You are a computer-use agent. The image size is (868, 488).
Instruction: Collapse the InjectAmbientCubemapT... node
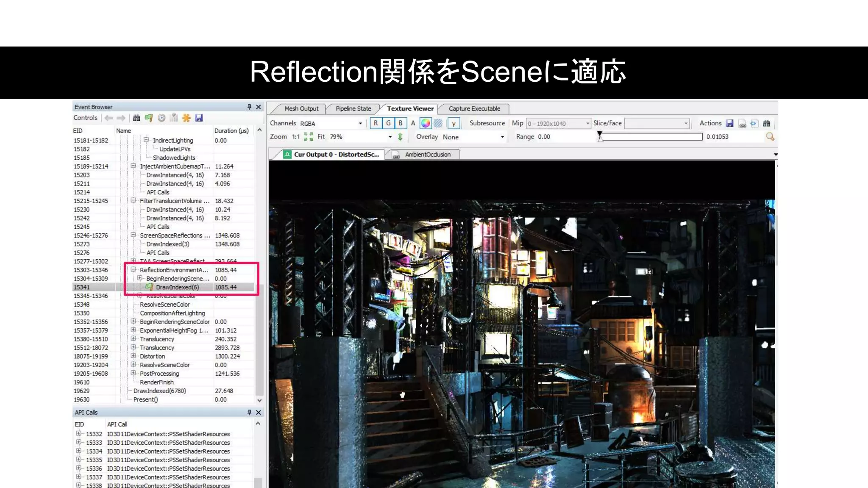(x=133, y=166)
